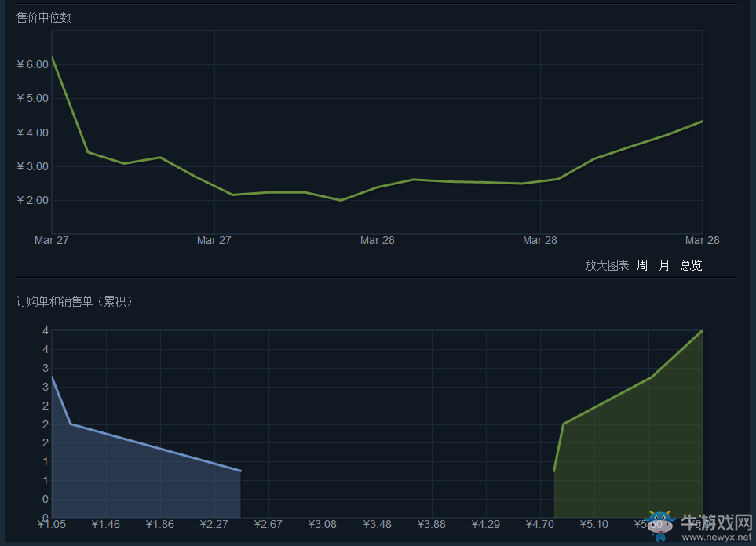
Task: Select the 总览 (overview) zoom option
Action: (x=691, y=265)
